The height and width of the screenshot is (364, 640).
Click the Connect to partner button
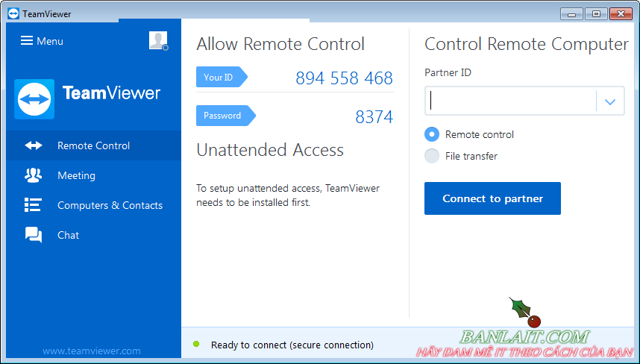[492, 198]
